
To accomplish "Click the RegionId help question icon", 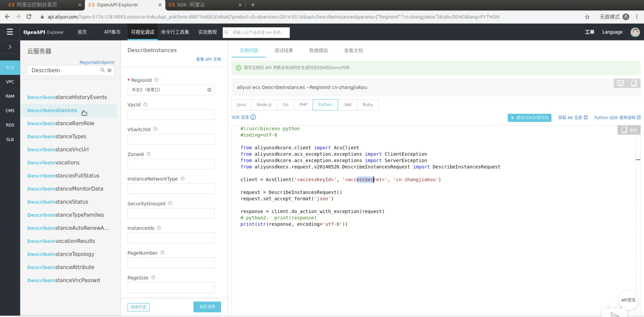I will pos(156,80).
